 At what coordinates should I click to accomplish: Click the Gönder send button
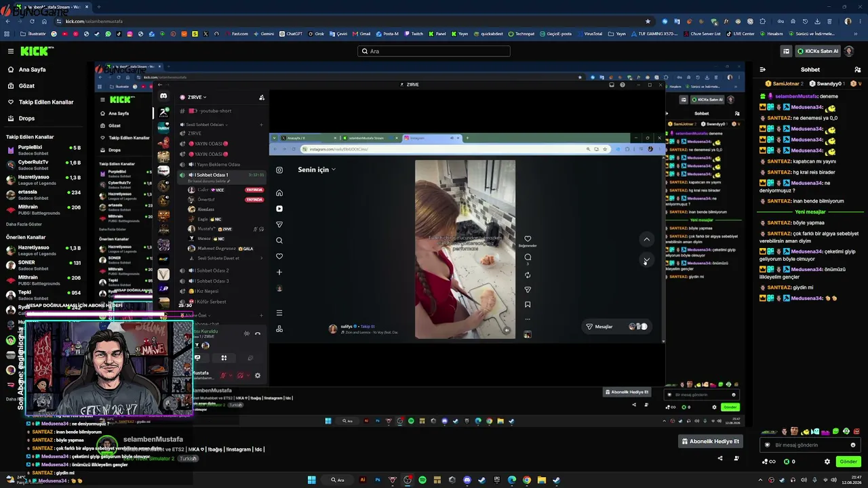tap(848, 462)
